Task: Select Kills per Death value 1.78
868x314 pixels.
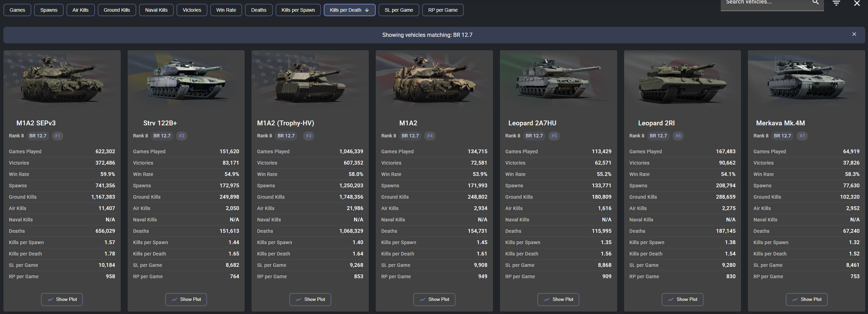Action: click(110, 254)
